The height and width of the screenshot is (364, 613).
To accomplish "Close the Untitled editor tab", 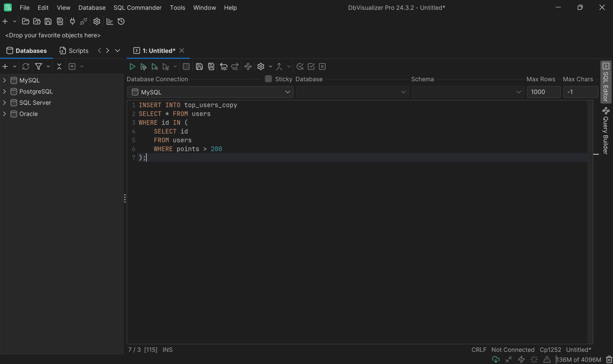I will click(x=182, y=51).
